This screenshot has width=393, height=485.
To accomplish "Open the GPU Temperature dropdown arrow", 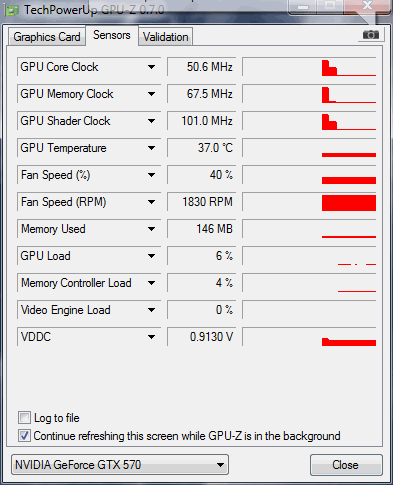I will 152,148.
